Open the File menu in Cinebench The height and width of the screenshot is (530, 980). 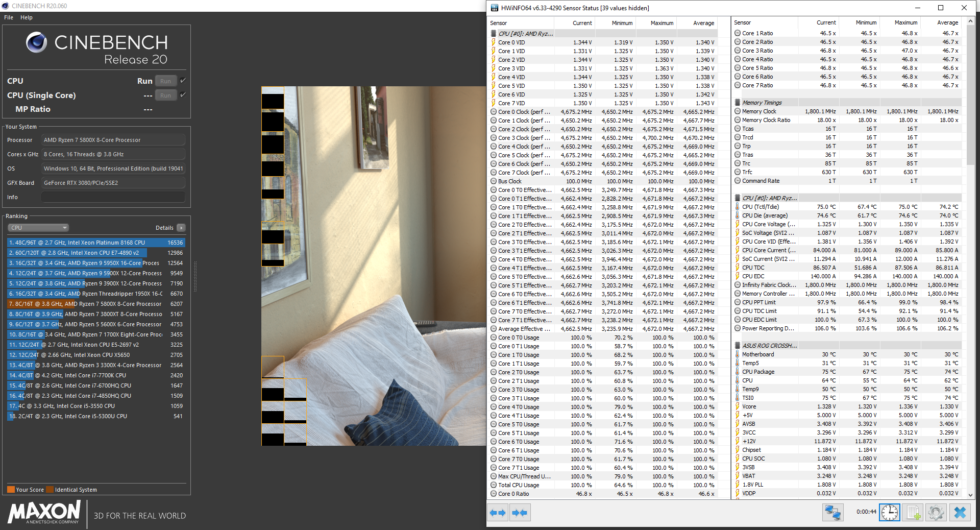pyautogui.click(x=9, y=17)
